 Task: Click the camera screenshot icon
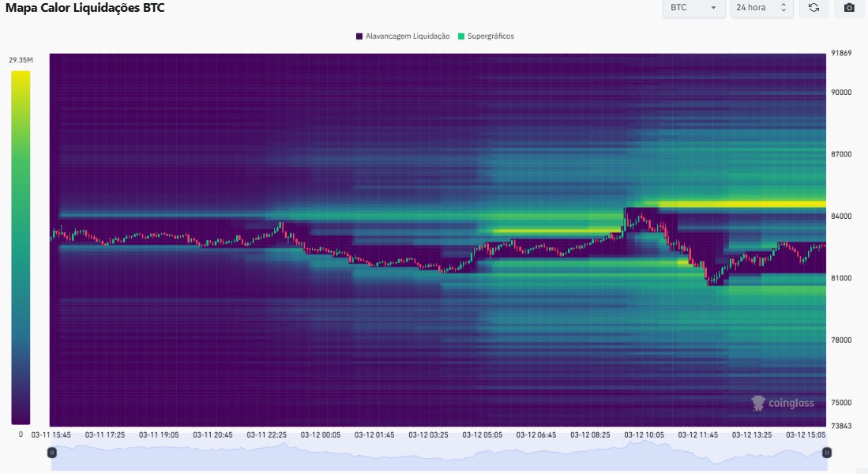coord(849,8)
